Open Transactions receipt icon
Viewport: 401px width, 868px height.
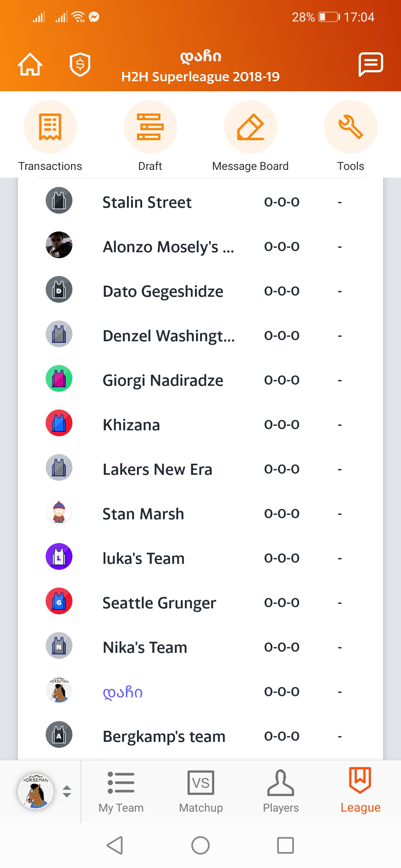pos(50,127)
